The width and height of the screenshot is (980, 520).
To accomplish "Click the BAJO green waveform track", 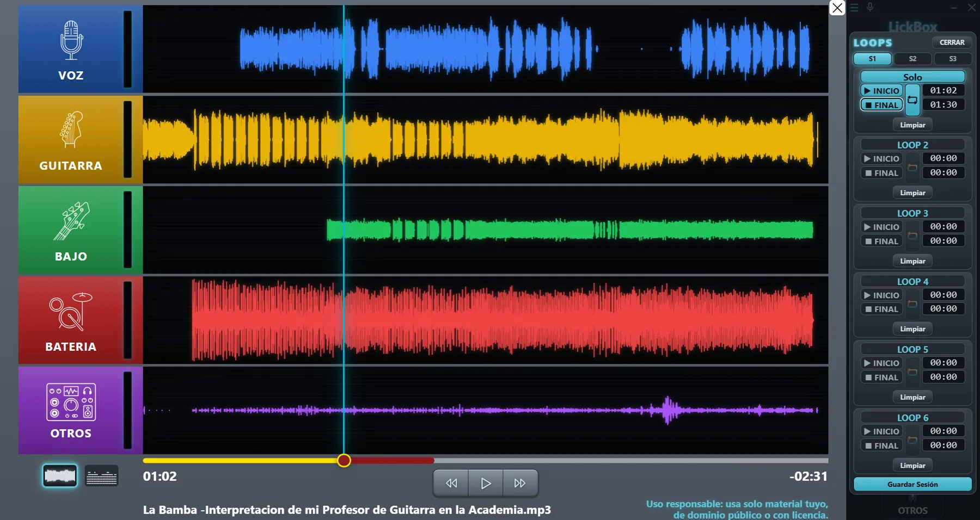I will click(486, 230).
